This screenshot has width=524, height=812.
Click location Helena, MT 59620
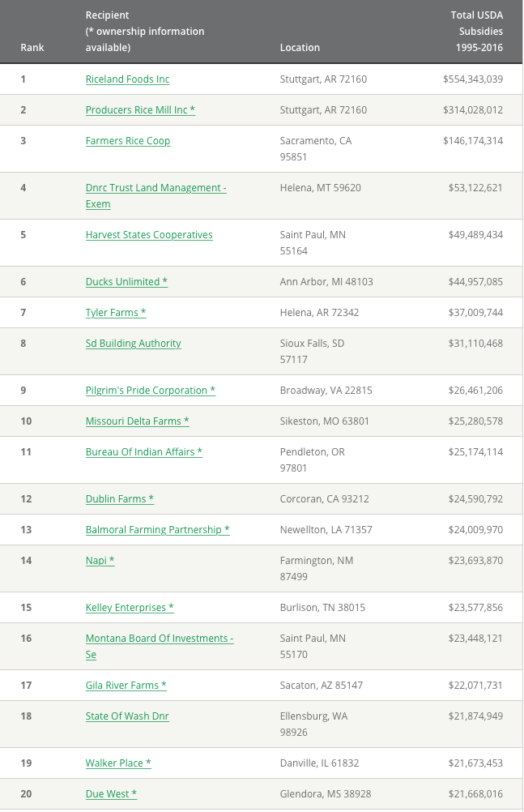(321, 188)
